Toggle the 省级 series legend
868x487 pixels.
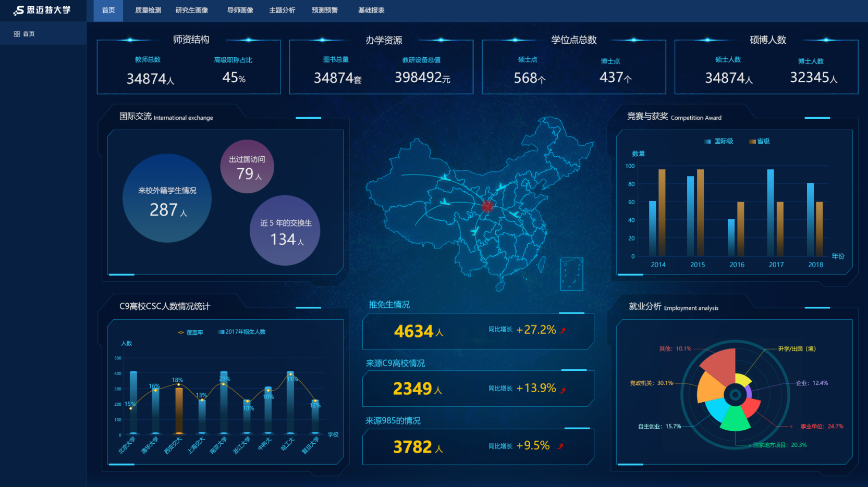click(760, 141)
